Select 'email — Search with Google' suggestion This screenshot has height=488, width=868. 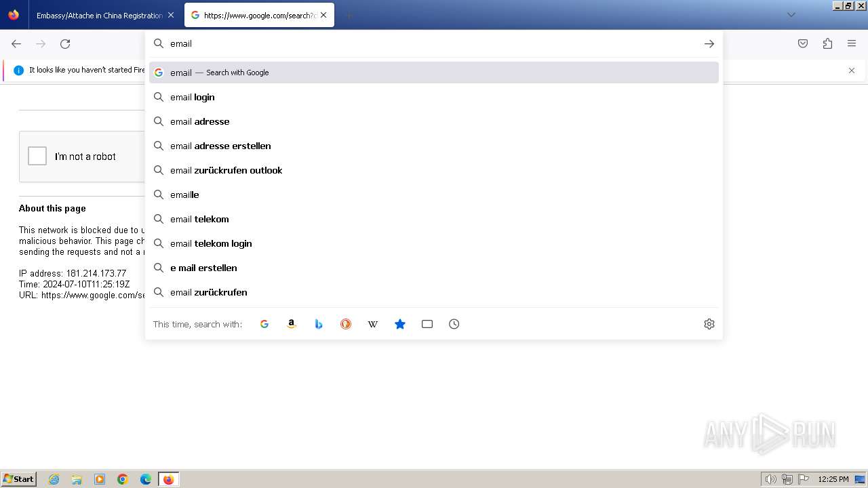coord(434,73)
